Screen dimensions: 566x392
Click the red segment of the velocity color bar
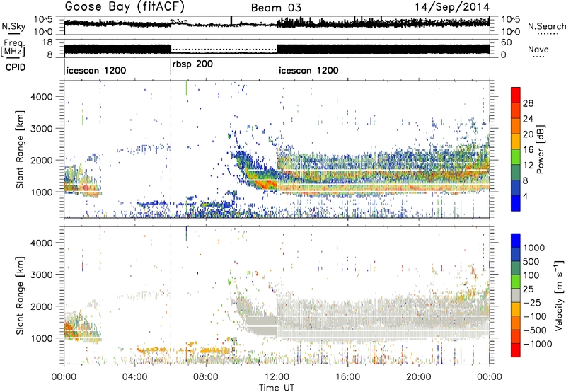(516, 350)
